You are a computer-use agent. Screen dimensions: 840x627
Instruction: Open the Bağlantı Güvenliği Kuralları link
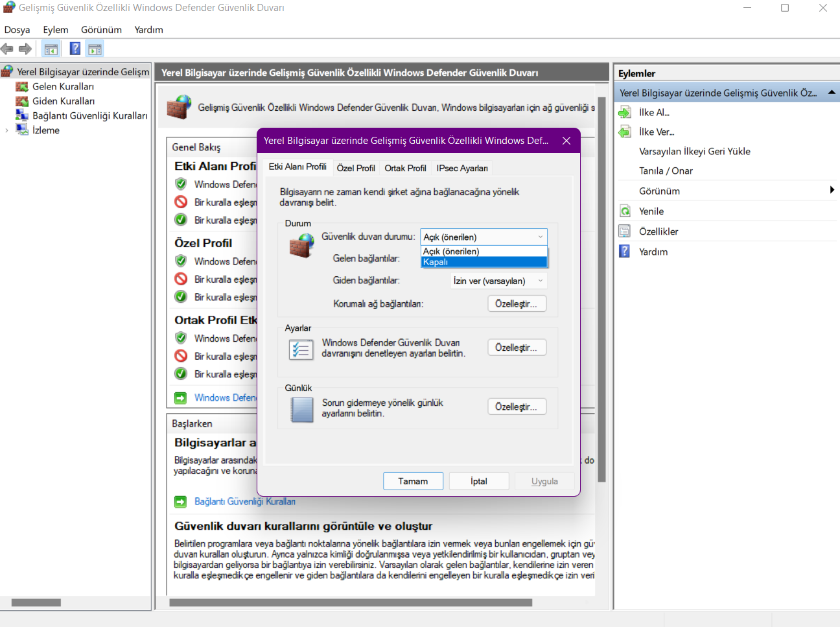coord(244,501)
